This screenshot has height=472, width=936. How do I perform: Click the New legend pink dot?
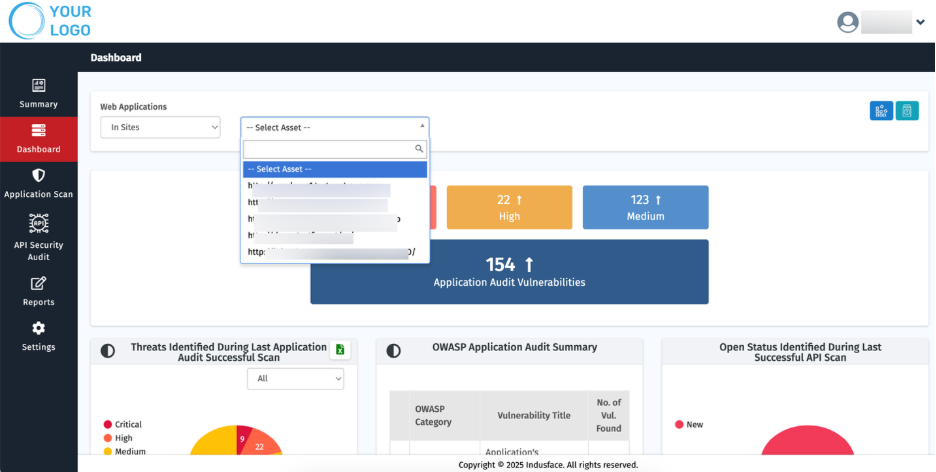coord(679,424)
